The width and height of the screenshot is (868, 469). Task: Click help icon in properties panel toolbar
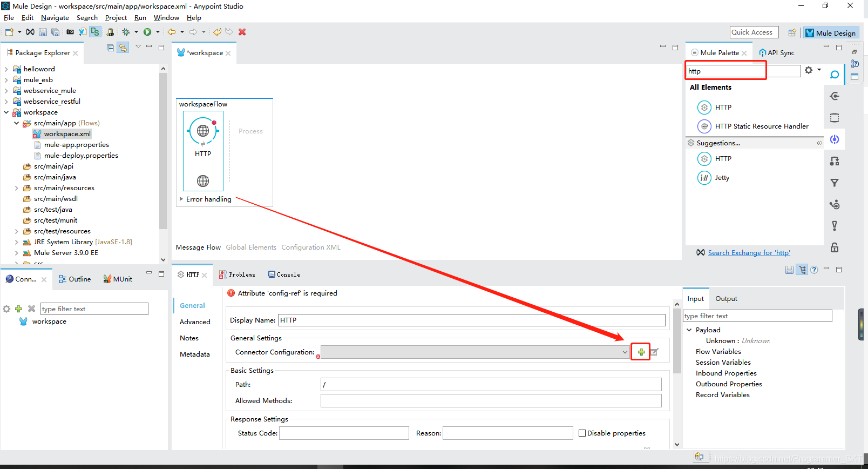[814, 270]
